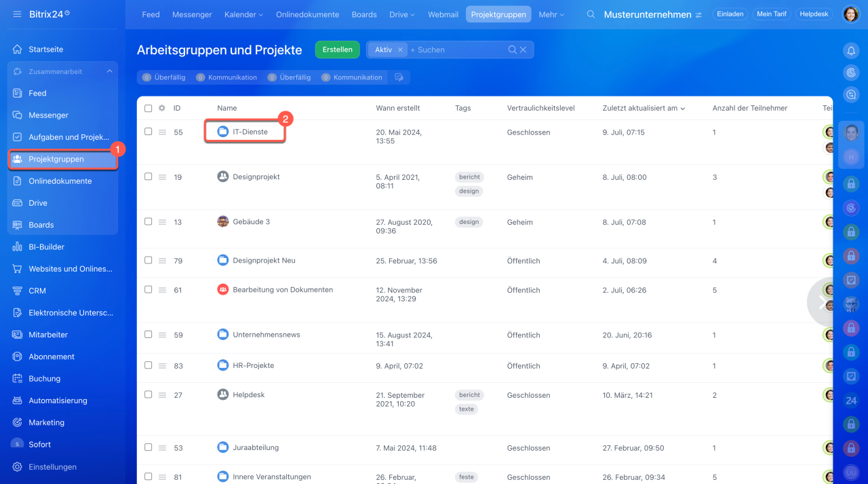Click the red icon of Bearbeitung von Dokumenten
This screenshot has width=868, height=484.
(223, 289)
